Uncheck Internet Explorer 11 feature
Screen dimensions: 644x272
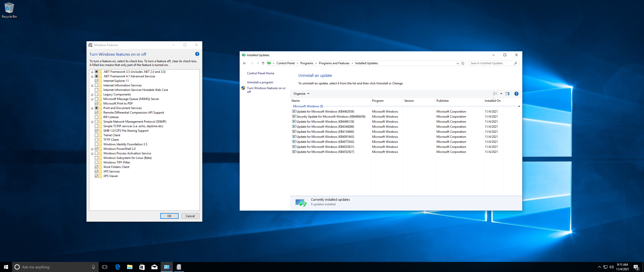tap(96, 81)
